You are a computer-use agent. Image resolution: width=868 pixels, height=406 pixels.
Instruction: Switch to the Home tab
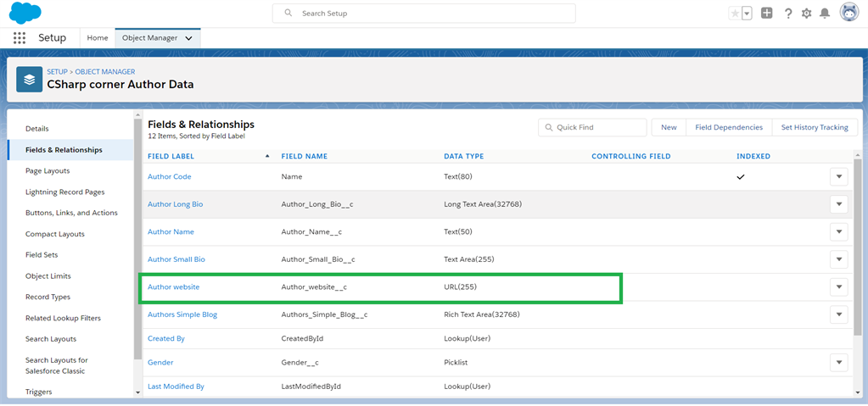click(x=98, y=38)
